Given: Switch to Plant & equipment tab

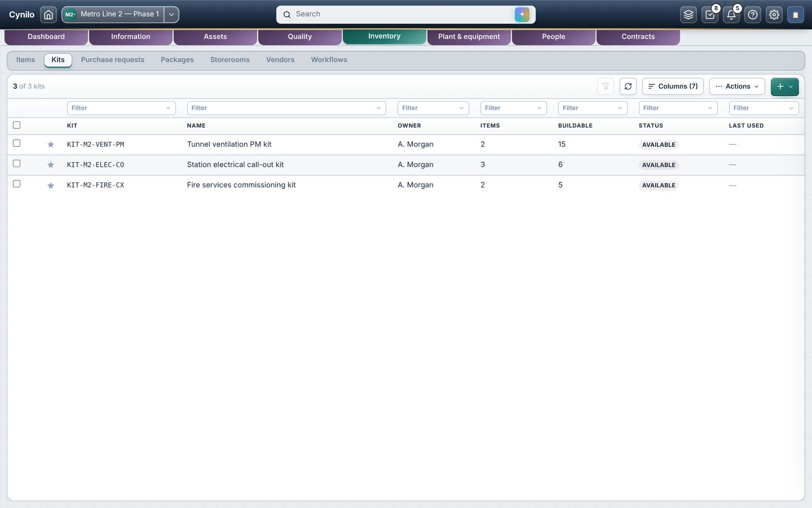Looking at the screenshot, I should click(x=469, y=37).
